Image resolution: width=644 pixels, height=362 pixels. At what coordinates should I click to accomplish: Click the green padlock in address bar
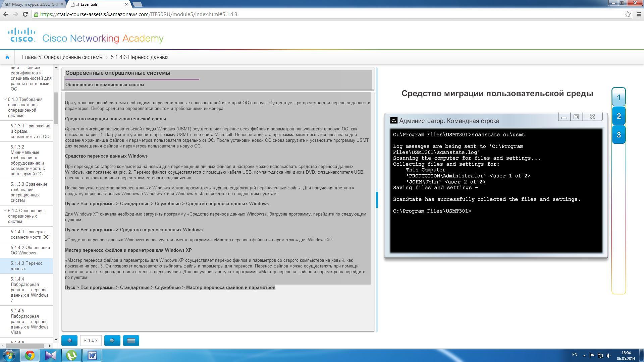(x=36, y=14)
